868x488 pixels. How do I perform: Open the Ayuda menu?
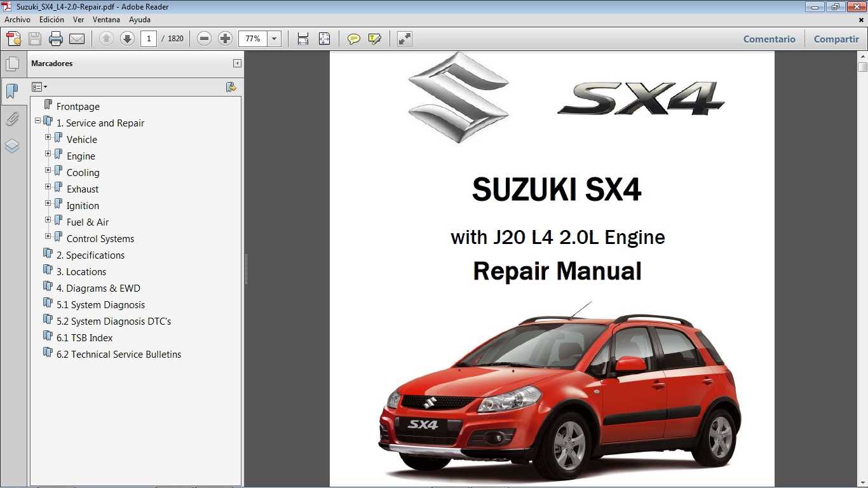(x=140, y=20)
